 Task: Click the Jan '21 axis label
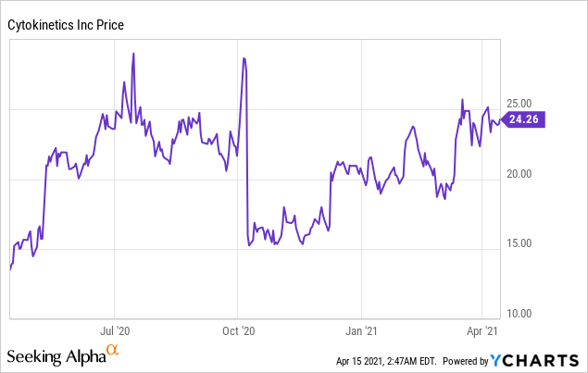(360, 329)
